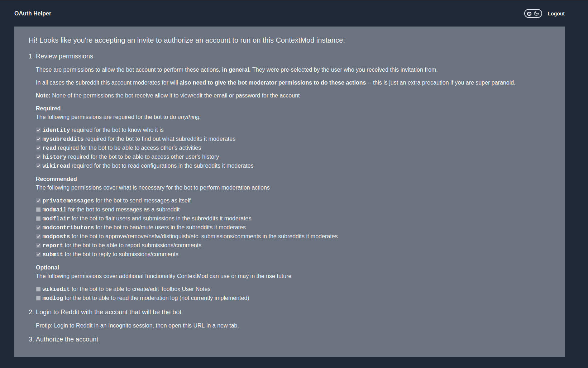Uncheck the modcontributors permission
Image resolution: width=588 pixels, height=368 pixels.
click(38, 228)
